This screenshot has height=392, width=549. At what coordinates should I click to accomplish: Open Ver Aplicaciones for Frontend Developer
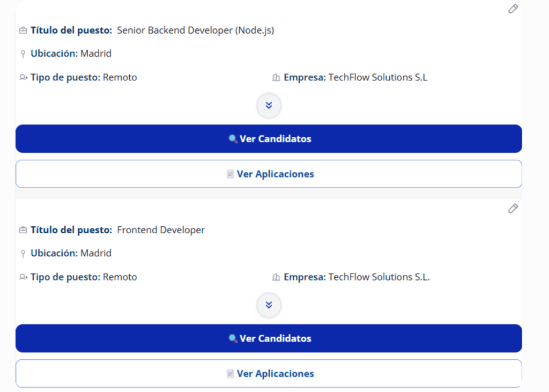[x=270, y=373]
